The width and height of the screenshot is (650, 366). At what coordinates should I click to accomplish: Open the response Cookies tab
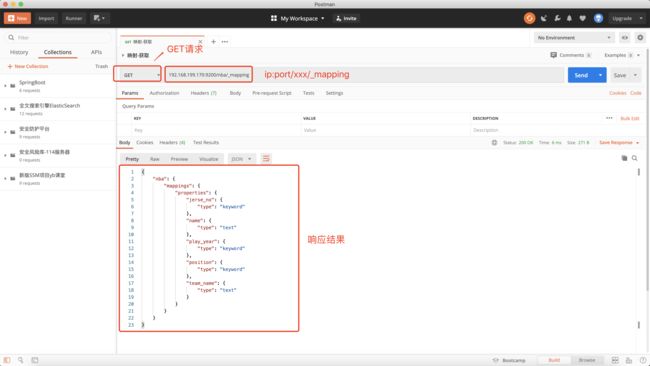click(x=145, y=143)
